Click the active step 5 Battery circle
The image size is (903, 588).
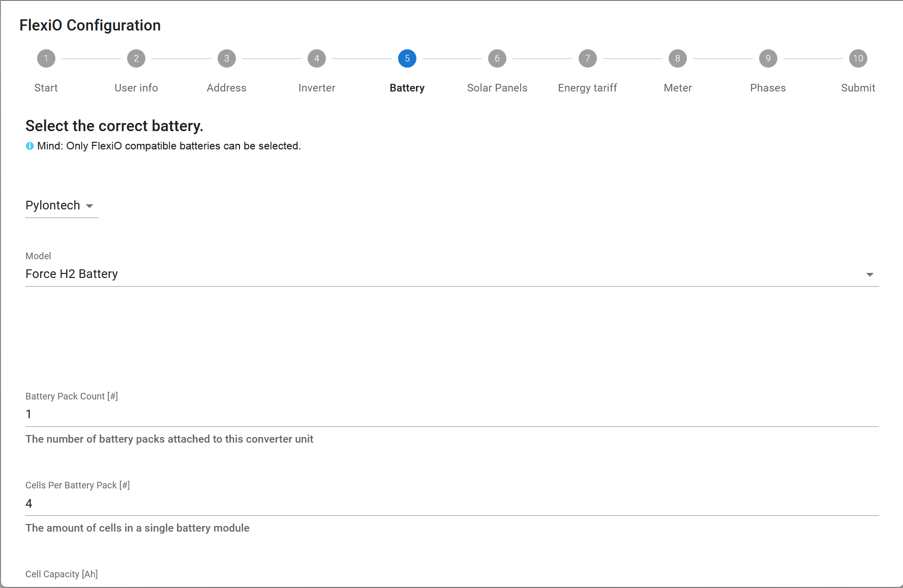[x=407, y=58]
